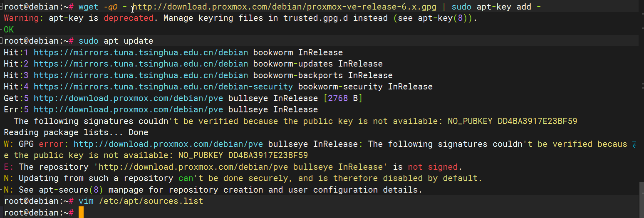This screenshot has height=218, width=644.
Task: Click the red 'deprecated' warning word
Action: (128, 18)
